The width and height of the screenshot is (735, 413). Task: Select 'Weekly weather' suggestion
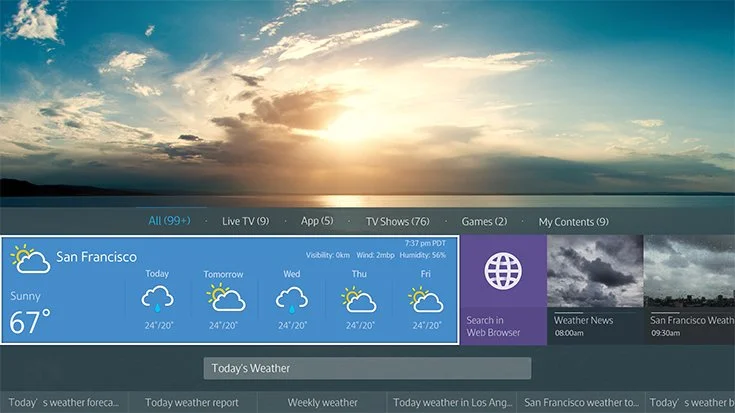pos(322,403)
